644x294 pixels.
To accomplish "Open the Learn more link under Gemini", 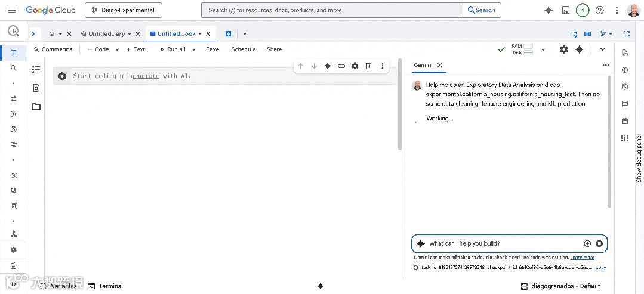I will [x=583, y=258].
